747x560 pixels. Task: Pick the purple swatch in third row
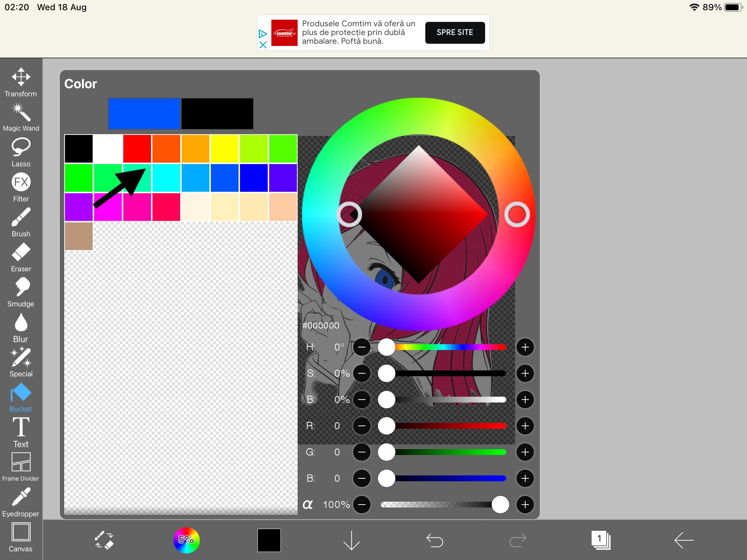click(x=79, y=207)
